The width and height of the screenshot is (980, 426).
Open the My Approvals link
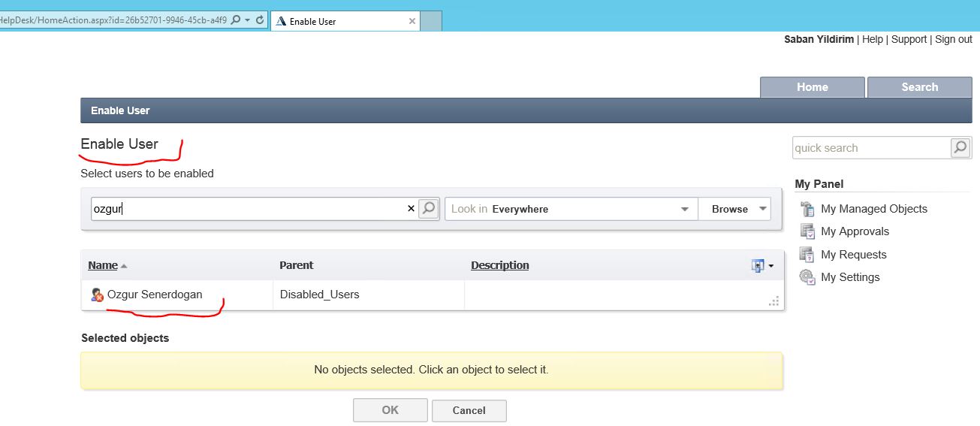click(855, 231)
